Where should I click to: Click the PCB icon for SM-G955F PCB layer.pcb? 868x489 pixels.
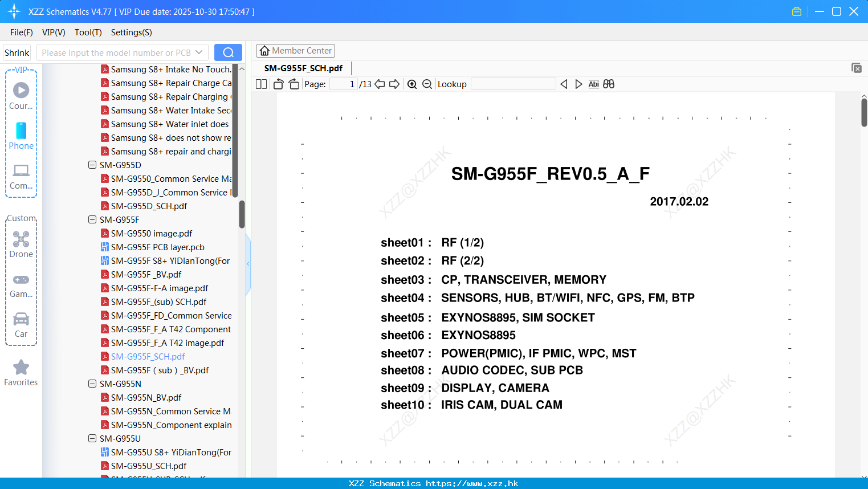105,247
